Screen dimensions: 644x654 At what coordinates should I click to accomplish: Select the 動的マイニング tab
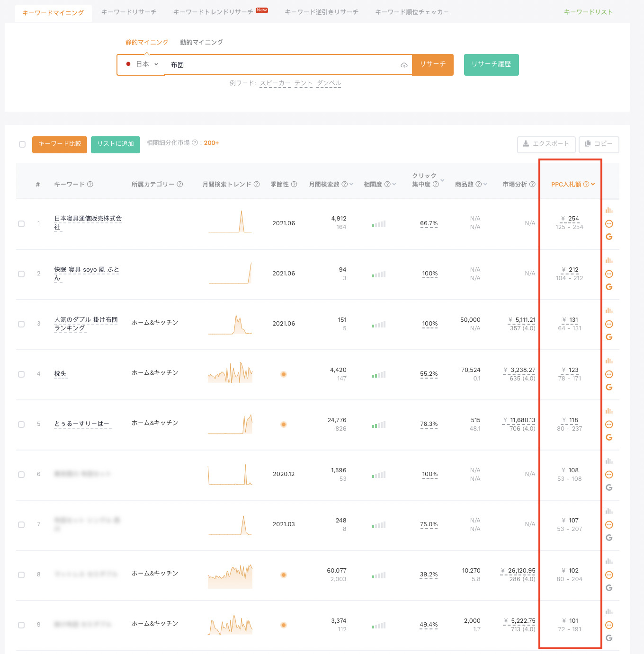[x=201, y=42]
